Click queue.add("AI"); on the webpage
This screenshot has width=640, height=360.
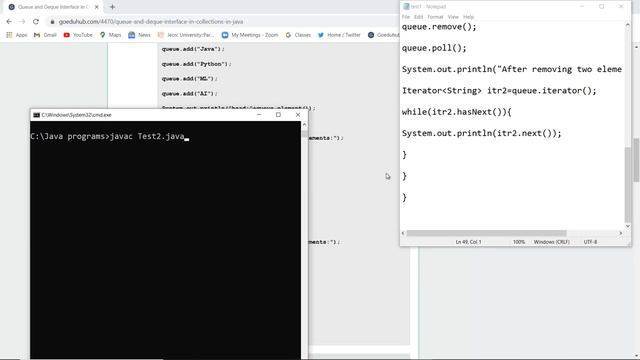(189, 94)
